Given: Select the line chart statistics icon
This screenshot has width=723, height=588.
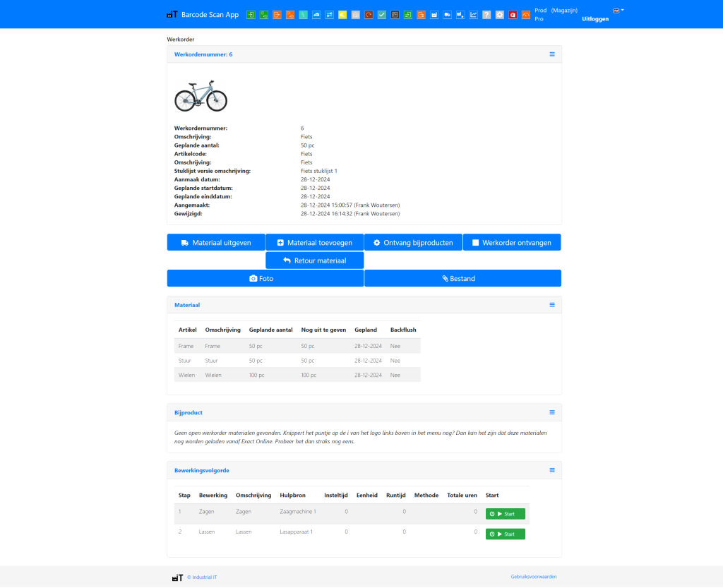Looking at the screenshot, I should pyautogui.click(x=473, y=14).
